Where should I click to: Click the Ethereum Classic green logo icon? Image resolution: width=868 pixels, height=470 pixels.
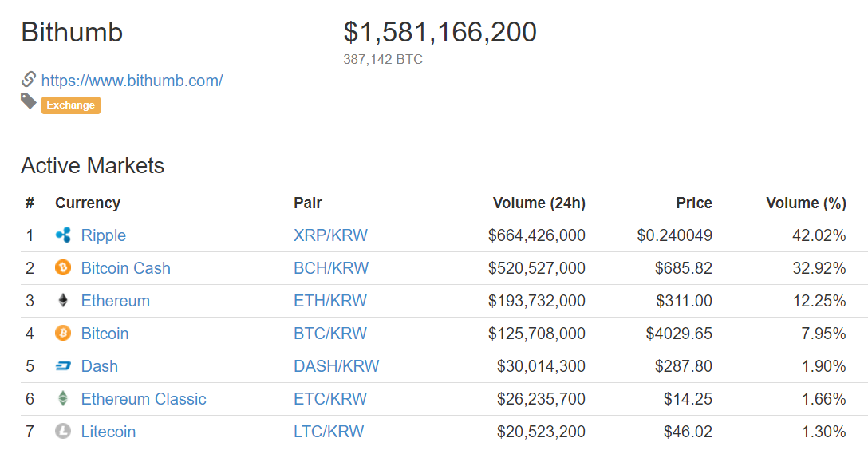pos(63,399)
